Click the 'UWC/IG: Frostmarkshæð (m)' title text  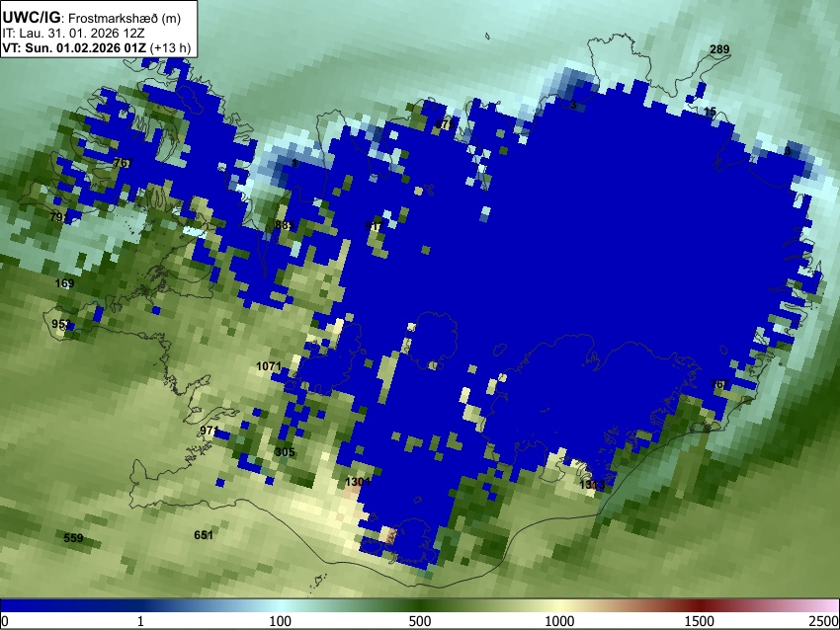(x=92, y=18)
